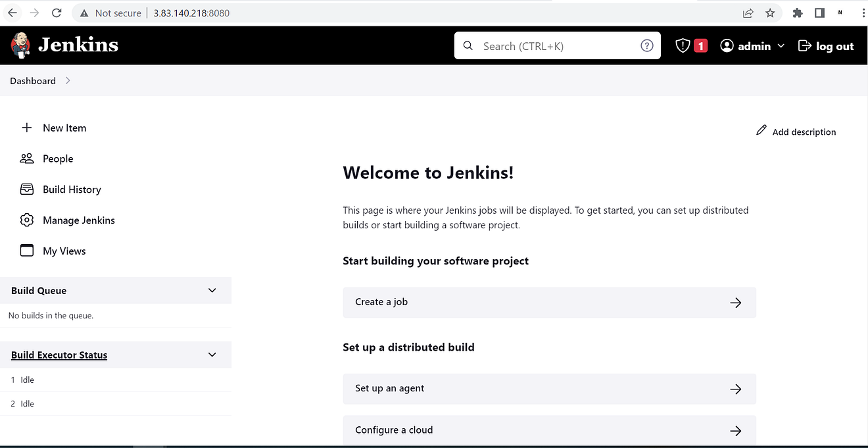868x448 pixels.
Task: Collapse the Build Queue panel chevron
Action: [212, 290]
